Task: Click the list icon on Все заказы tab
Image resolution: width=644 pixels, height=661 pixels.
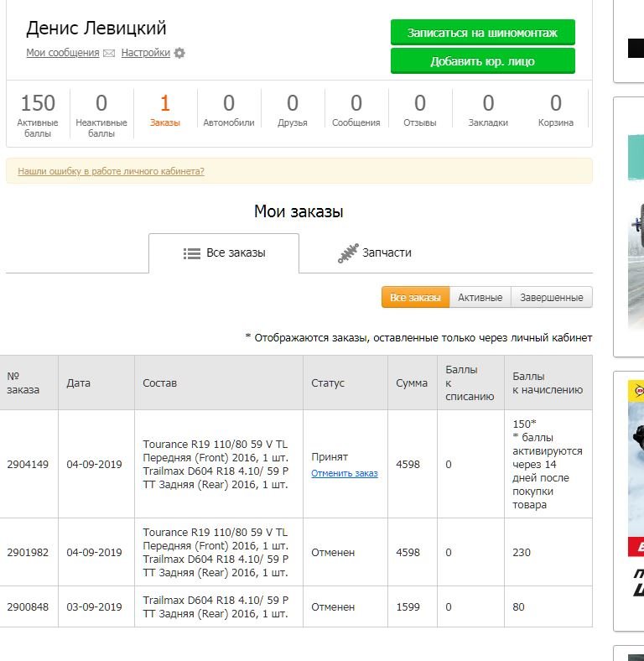Action: coord(192,253)
